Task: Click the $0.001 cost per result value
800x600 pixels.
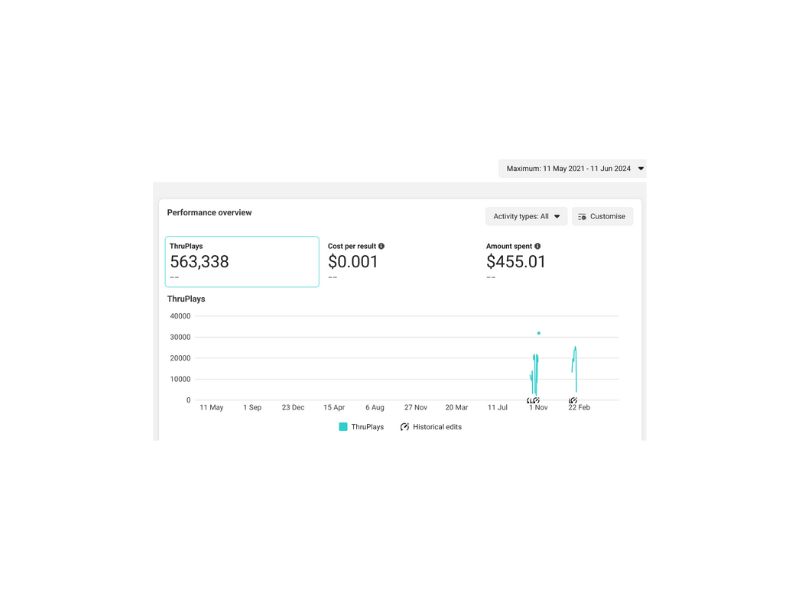Action: [x=353, y=262]
